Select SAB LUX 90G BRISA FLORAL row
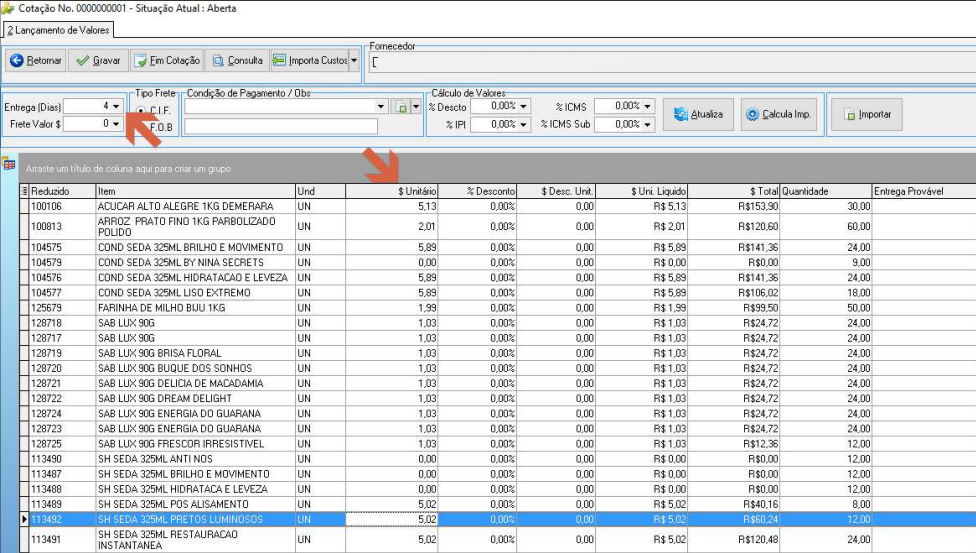 point(497,353)
